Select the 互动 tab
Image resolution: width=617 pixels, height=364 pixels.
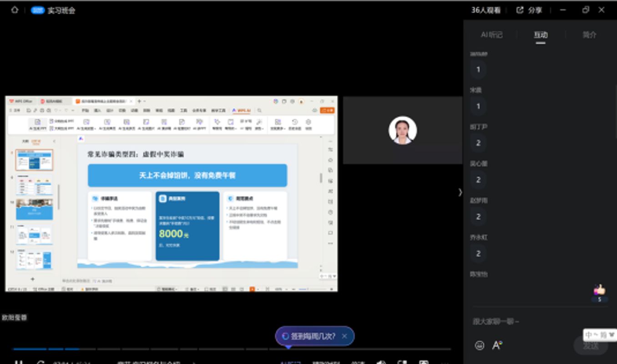point(541,35)
